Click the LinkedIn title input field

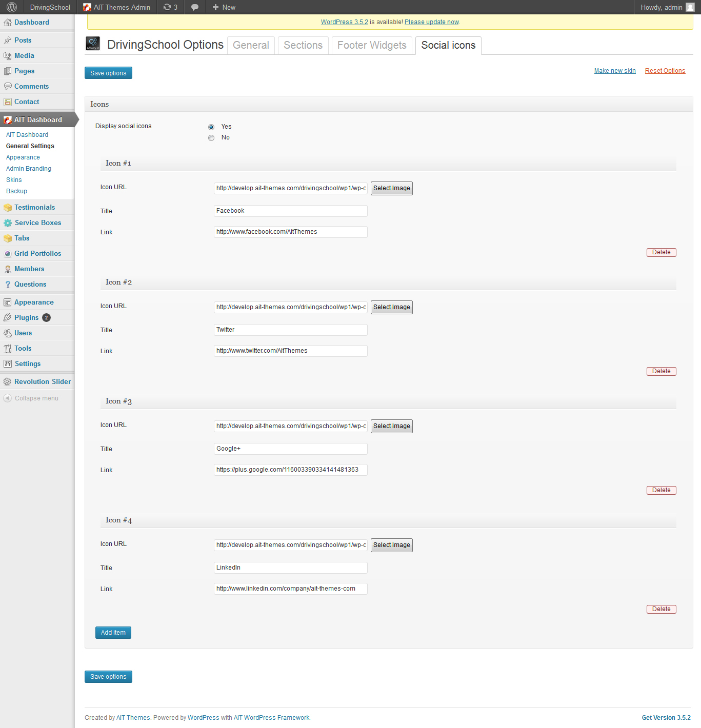click(291, 568)
